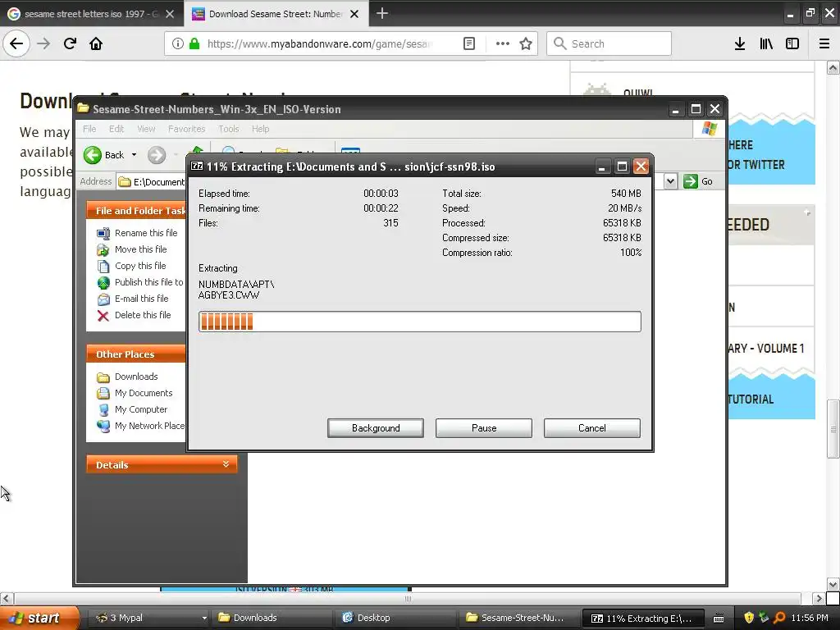
Task: Click the Windows Start button
Action: 39,618
